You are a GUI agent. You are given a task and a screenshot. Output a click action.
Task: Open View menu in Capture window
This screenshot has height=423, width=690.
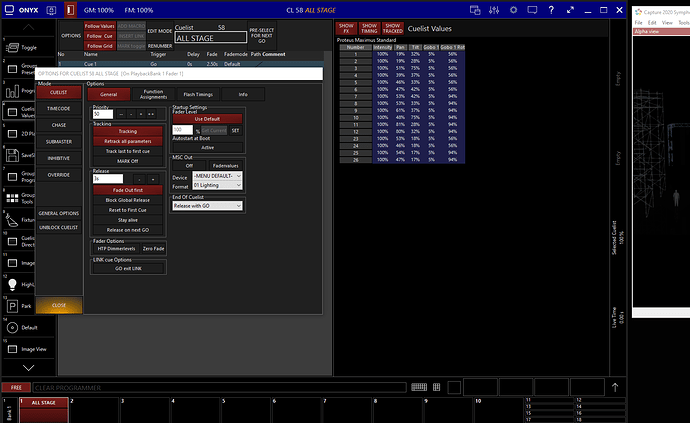coord(667,22)
